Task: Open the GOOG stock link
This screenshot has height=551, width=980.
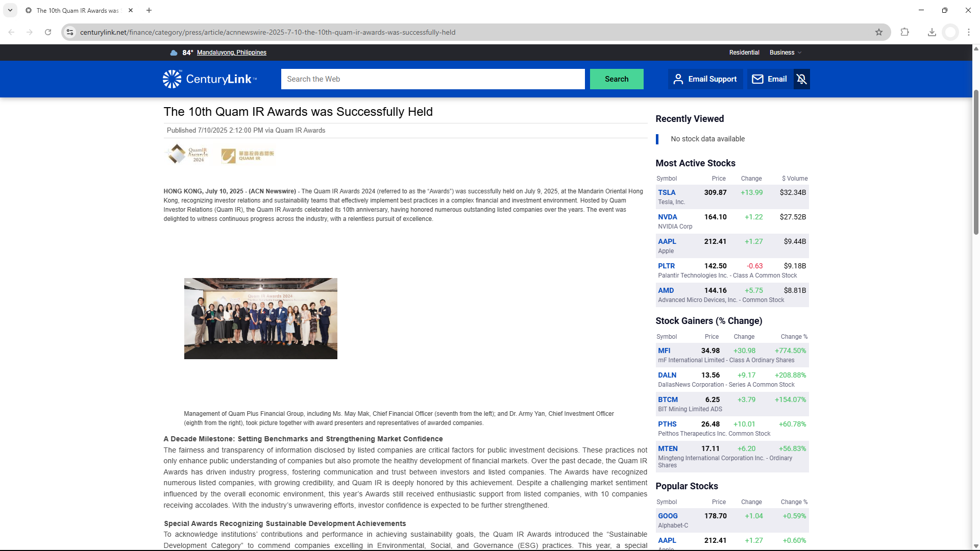Action: (668, 516)
